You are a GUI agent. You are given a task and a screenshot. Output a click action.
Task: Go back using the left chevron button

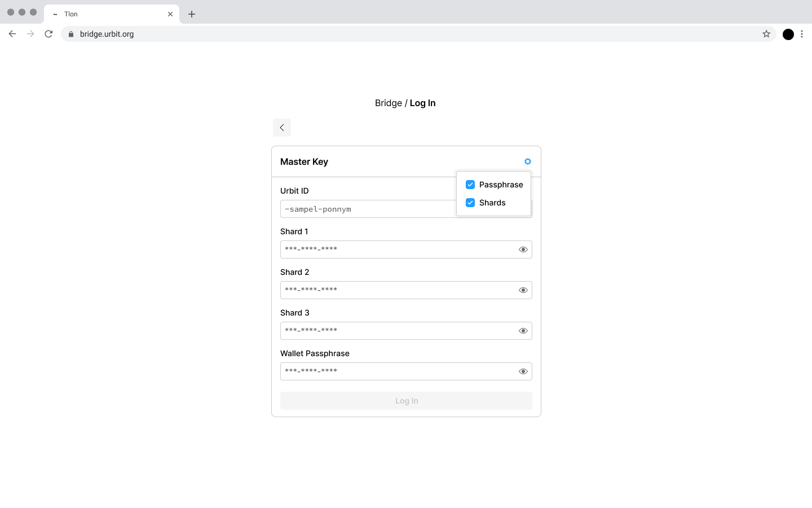[281, 128]
